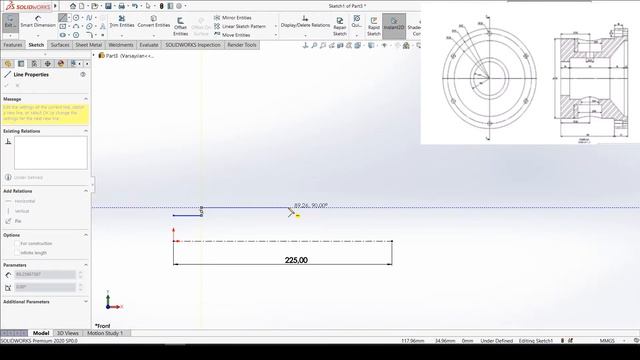Expand the Part3 tree node in viewport

(94, 56)
